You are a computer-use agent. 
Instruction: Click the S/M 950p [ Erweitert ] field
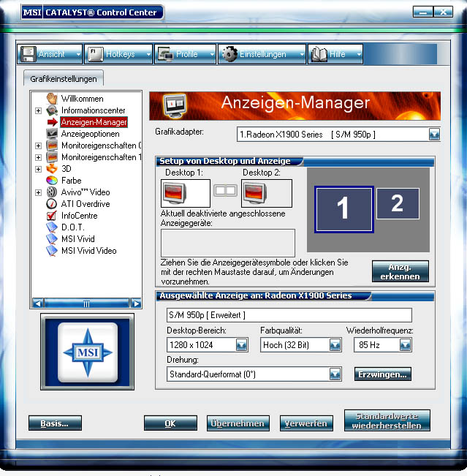click(289, 315)
